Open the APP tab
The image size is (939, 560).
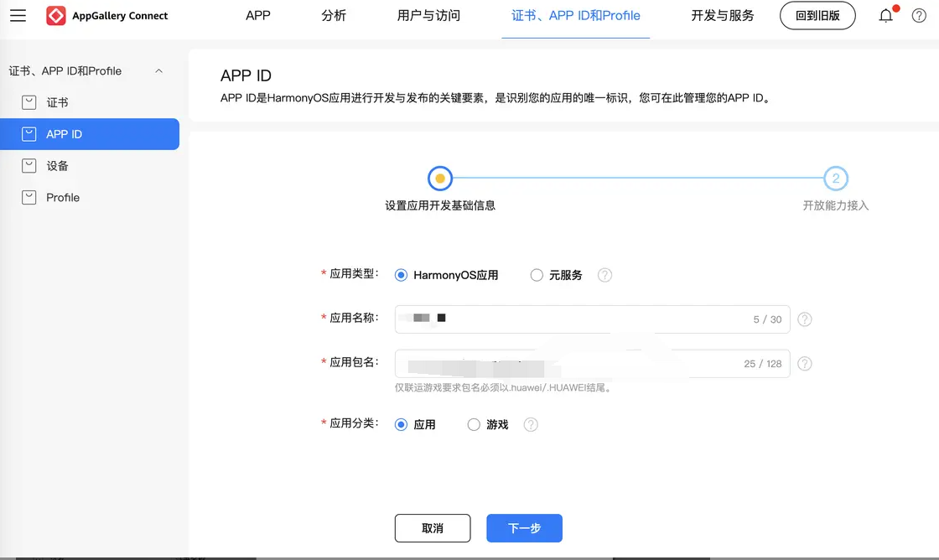click(x=258, y=16)
